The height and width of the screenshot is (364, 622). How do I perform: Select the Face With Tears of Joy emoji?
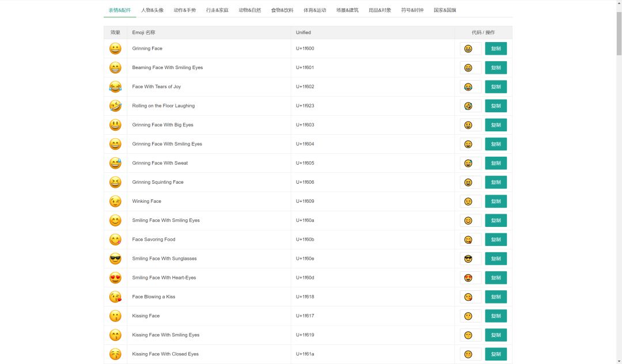[x=115, y=86]
